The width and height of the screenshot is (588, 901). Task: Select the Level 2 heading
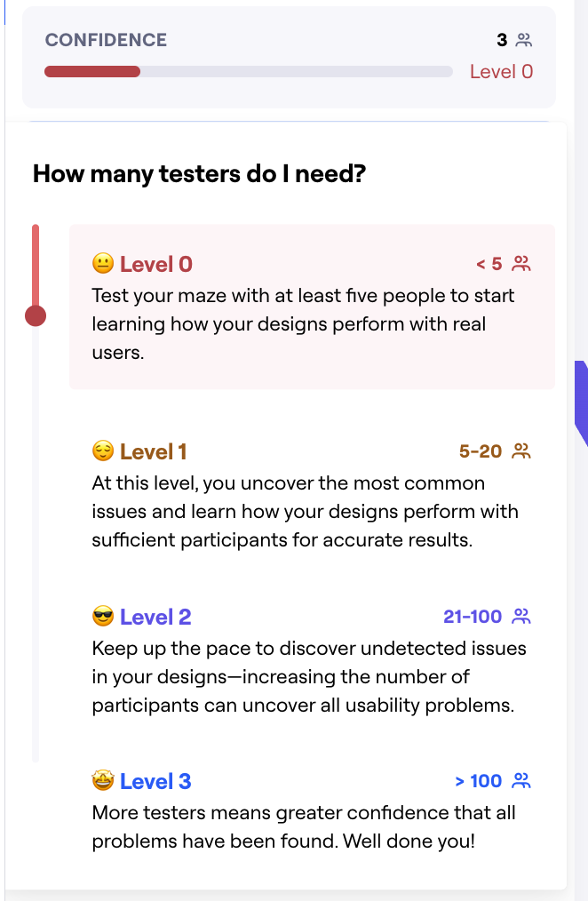pos(155,617)
